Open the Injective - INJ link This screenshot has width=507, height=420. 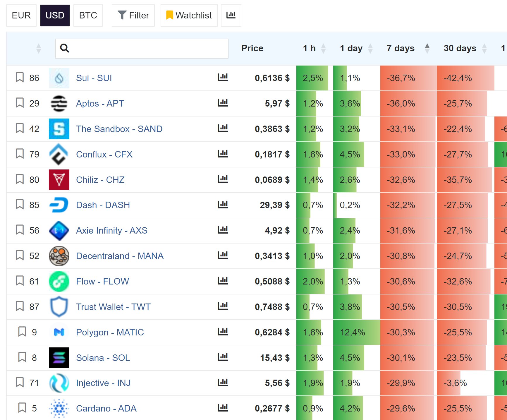(x=103, y=383)
